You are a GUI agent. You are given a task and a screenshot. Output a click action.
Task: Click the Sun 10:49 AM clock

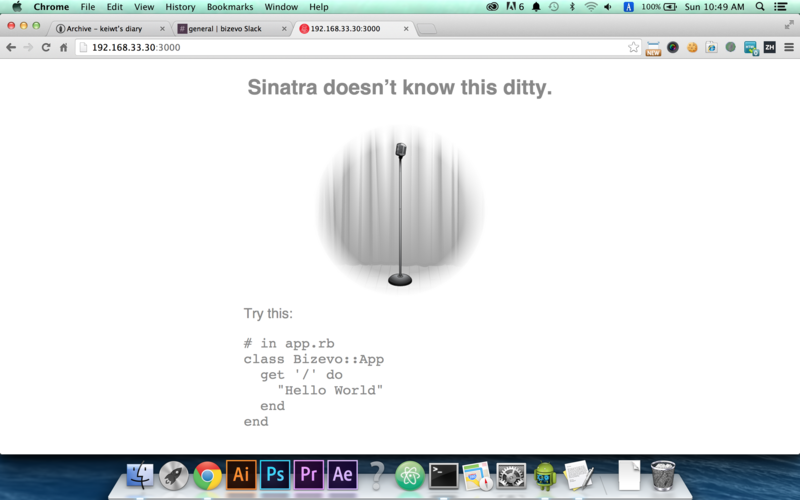pos(714,7)
